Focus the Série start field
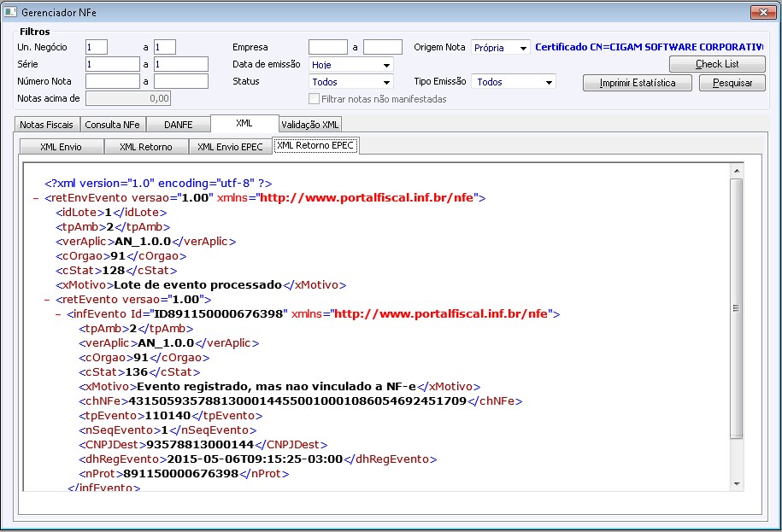This screenshot has width=782, height=532. pos(113,64)
